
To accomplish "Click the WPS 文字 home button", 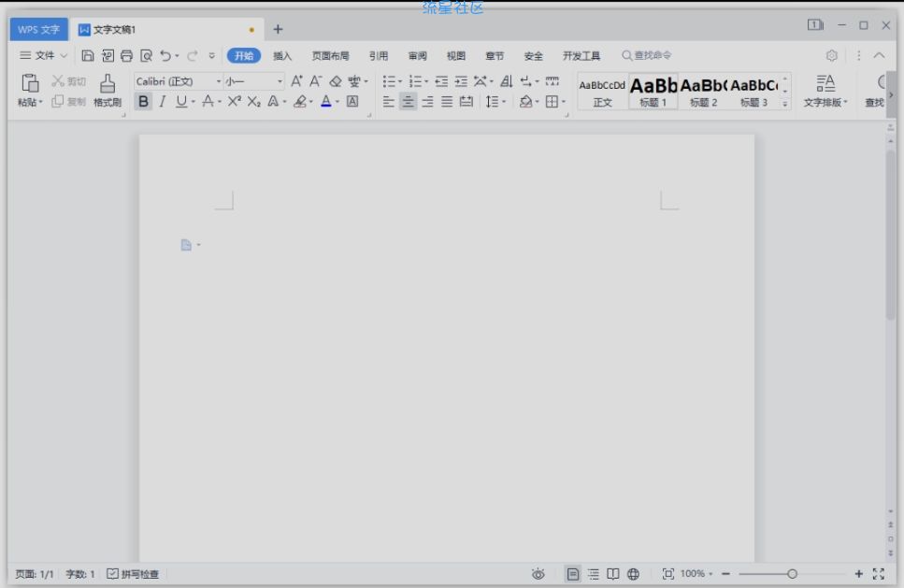I will point(38,29).
